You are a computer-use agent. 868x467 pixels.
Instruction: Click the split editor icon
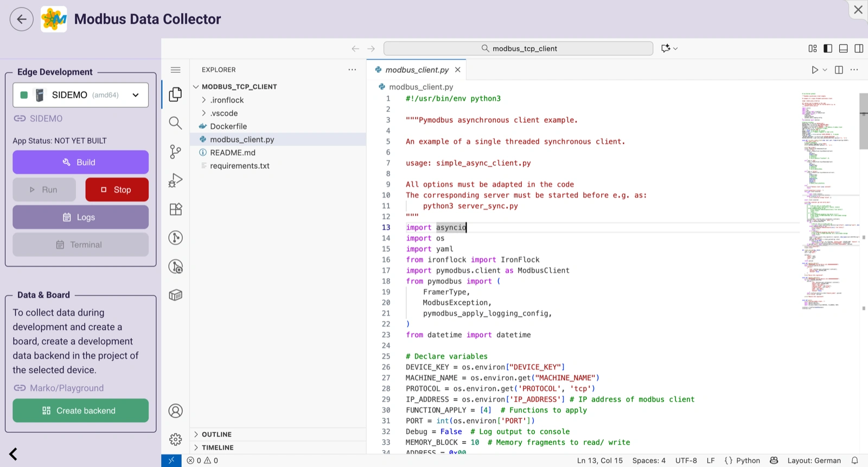coord(839,70)
